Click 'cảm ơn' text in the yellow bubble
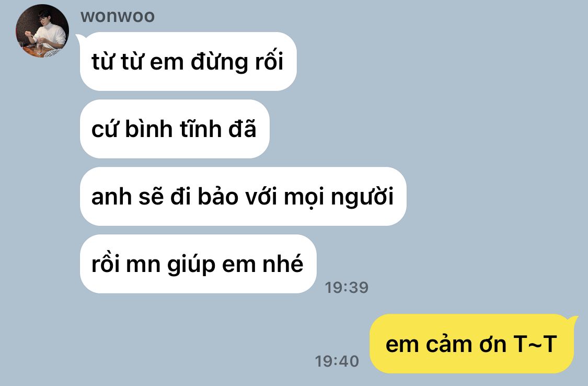588x386 pixels. pyautogui.click(x=466, y=343)
